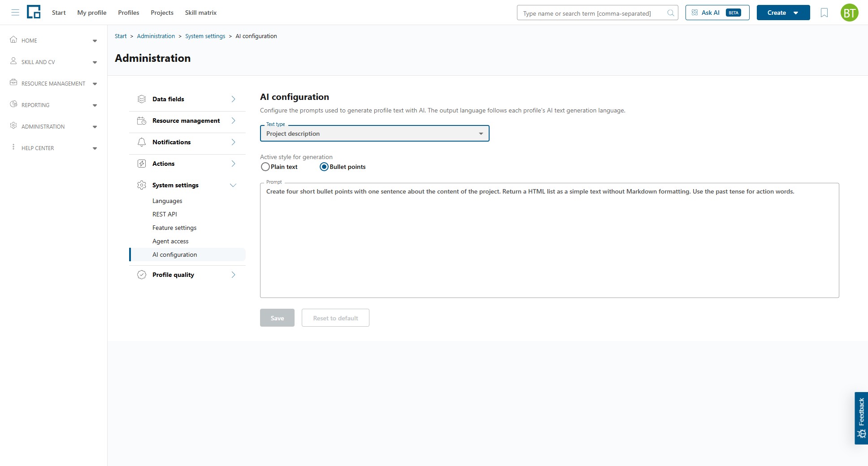Open the Feedback side tab
868x466 pixels.
tap(861, 418)
